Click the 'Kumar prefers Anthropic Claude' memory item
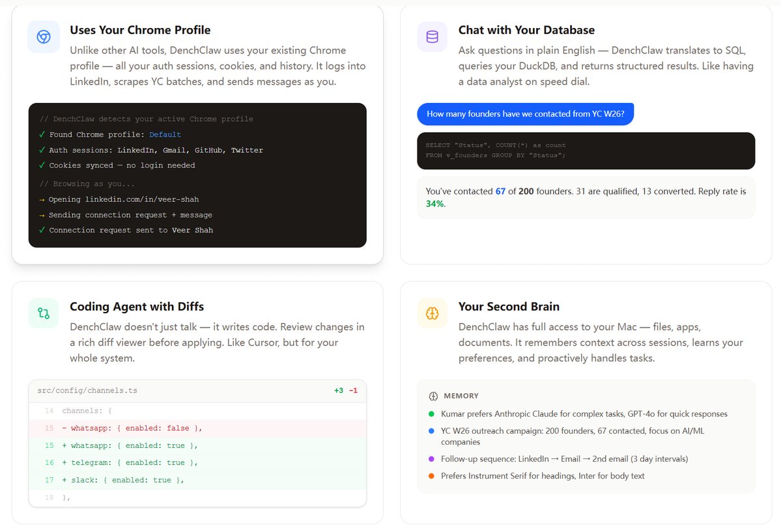The height and width of the screenshot is (532, 781). pyautogui.click(x=584, y=414)
